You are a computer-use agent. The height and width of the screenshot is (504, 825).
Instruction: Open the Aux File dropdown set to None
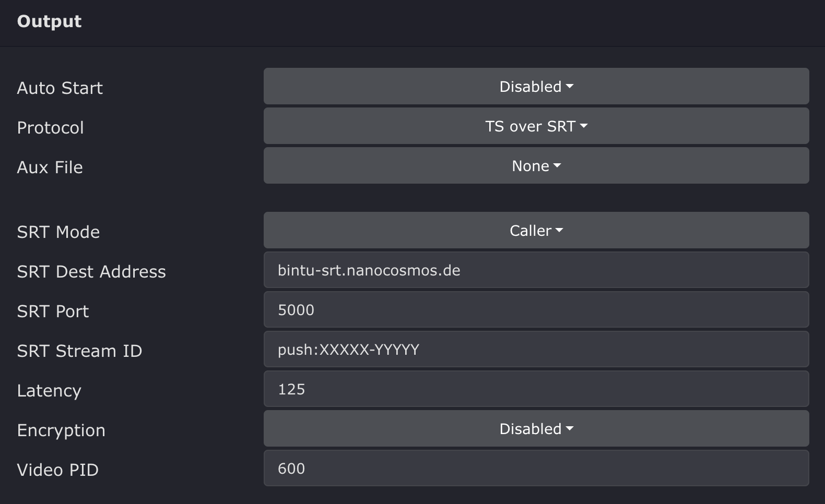point(536,166)
